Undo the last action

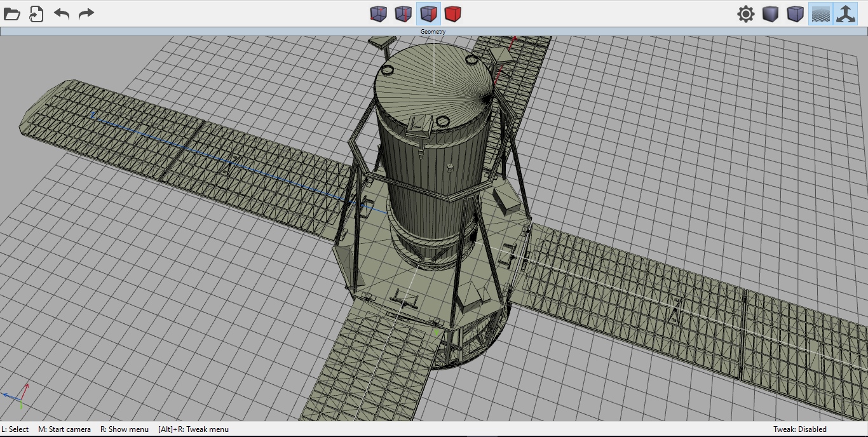(62, 13)
